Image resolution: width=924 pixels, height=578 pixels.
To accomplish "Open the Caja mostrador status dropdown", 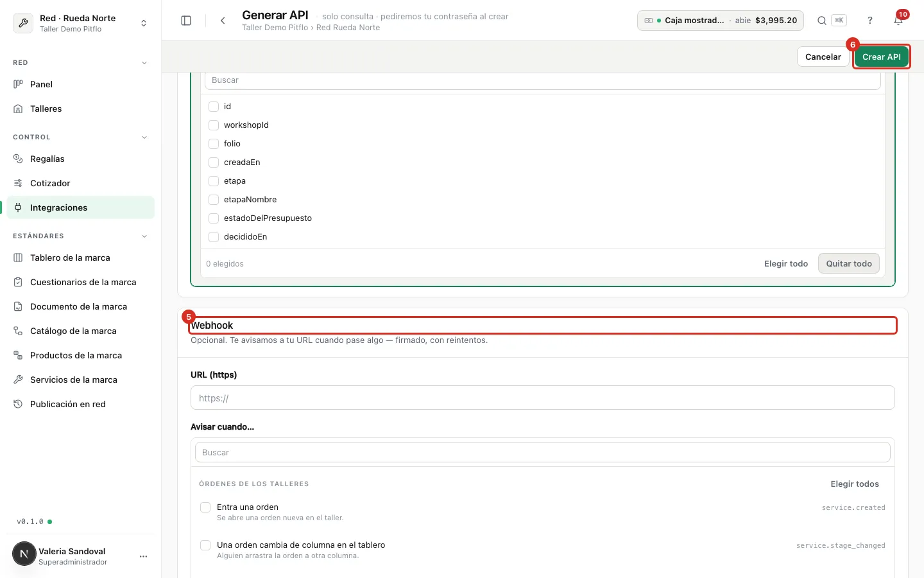I will click(x=721, y=21).
